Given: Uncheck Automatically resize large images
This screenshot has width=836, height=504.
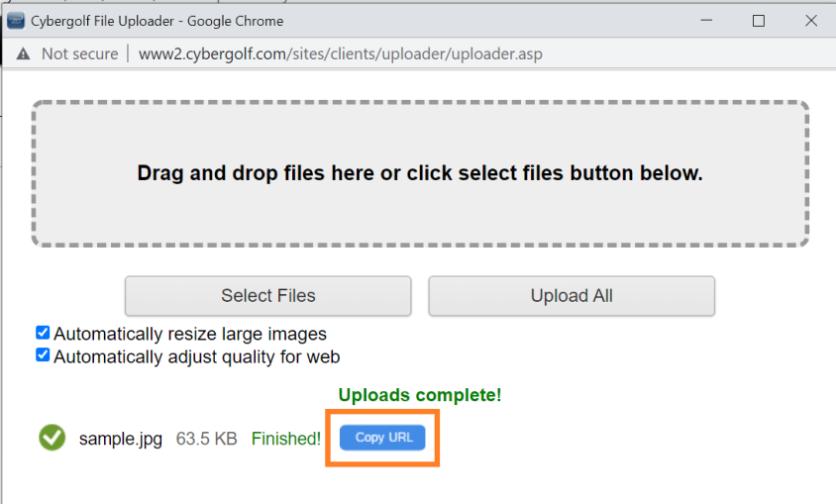Looking at the screenshot, I should [43, 333].
